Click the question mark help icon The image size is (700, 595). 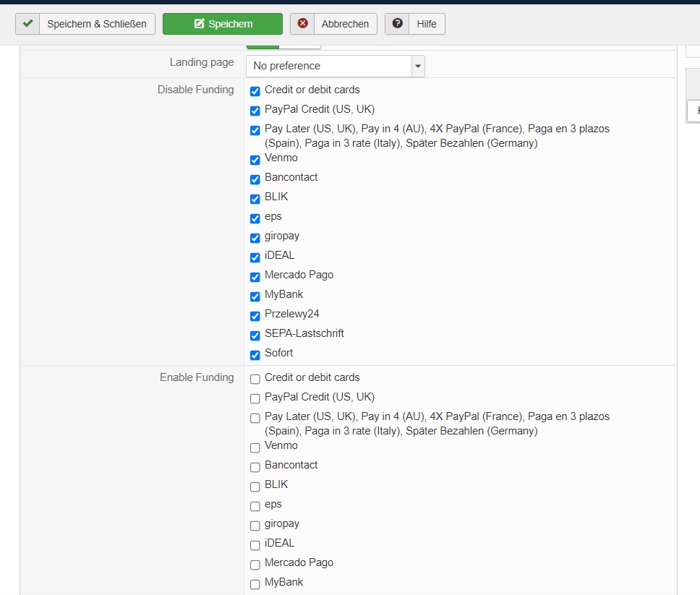tap(397, 23)
